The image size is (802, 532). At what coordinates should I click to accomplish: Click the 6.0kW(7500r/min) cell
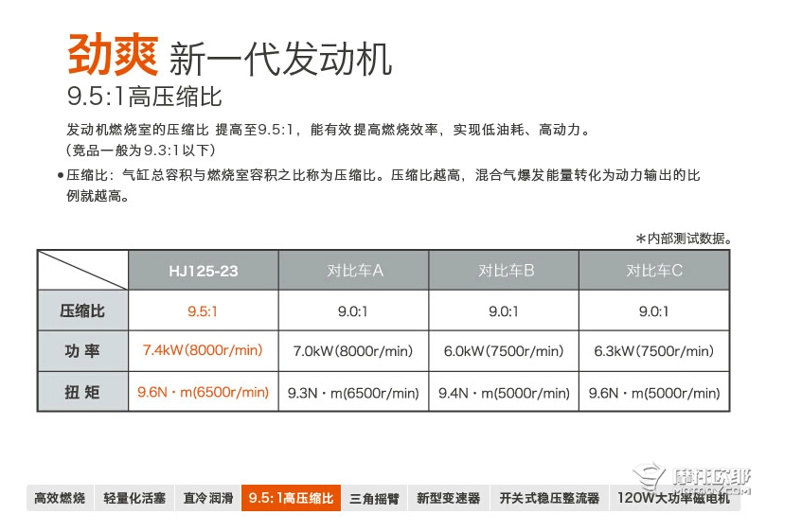(x=504, y=351)
